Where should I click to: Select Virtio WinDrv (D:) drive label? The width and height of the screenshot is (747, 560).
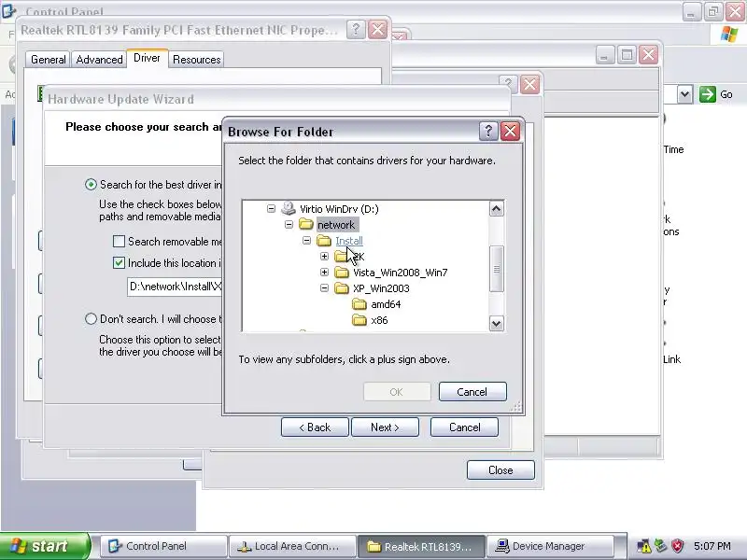coord(339,209)
